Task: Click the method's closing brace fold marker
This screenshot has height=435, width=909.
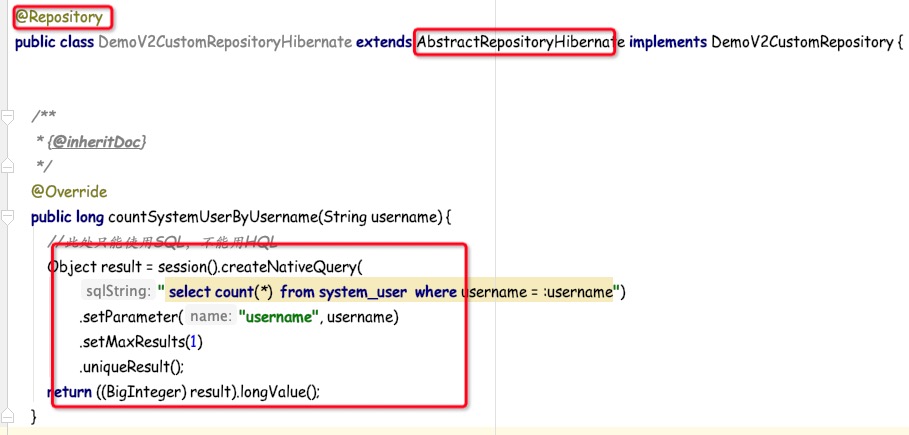Action: pyautogui.click(x=8, y=415)
